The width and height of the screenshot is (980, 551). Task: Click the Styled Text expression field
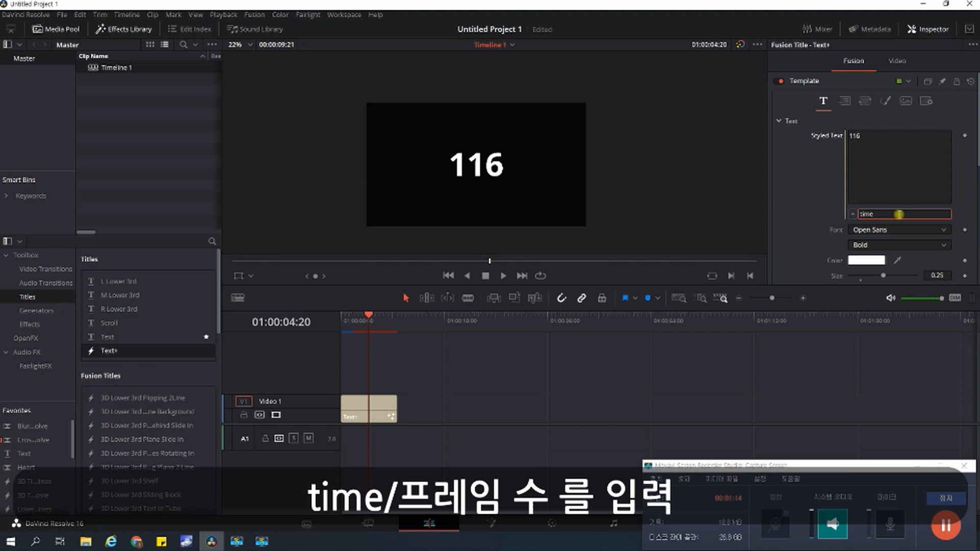coord(903,214)
